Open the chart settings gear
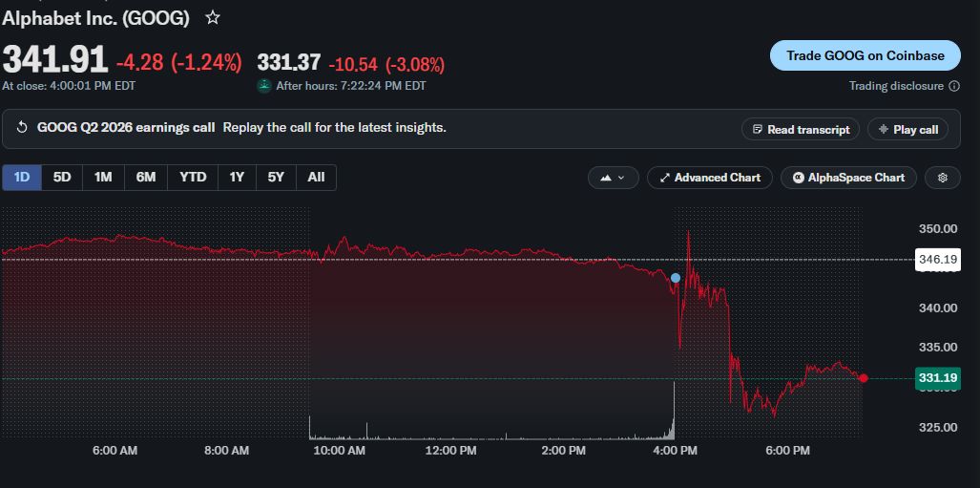Screen dimensions: 980x488 (943, 178)
